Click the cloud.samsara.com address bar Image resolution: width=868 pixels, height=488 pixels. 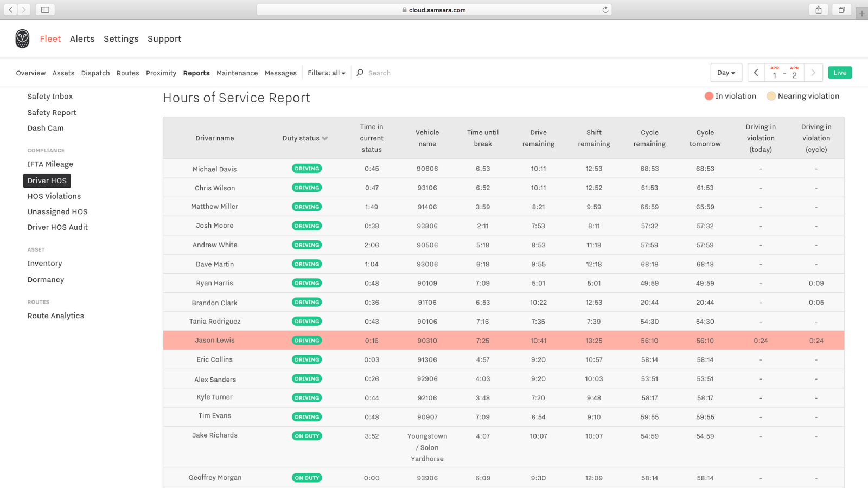pyautogui.click(x=434, y=10)
